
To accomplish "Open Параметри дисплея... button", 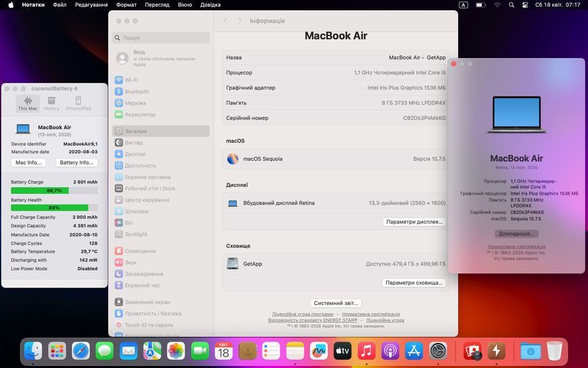I will click(414, 222).
